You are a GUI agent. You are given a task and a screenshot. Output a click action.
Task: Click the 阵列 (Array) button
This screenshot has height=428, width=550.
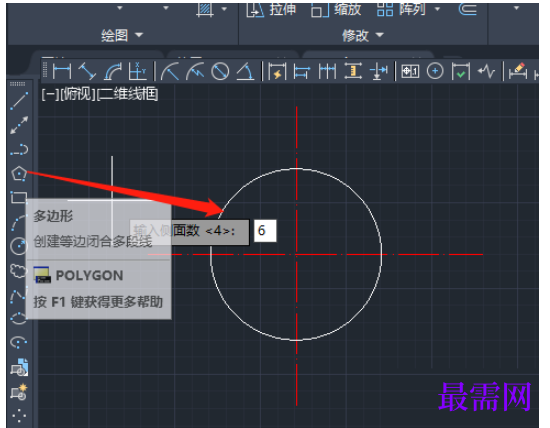coord(402,9)
